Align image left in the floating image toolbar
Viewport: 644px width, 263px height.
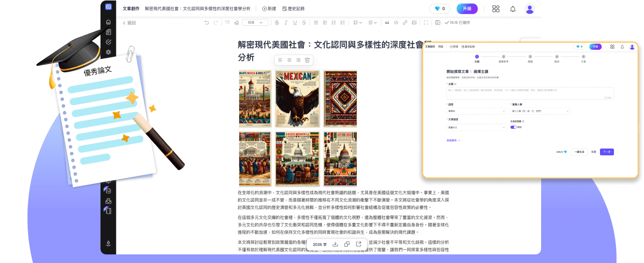(280, 60)
